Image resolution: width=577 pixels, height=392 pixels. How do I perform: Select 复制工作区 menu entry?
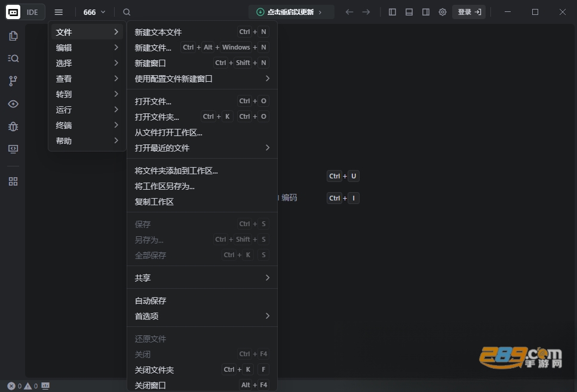(x=202, y=202)
